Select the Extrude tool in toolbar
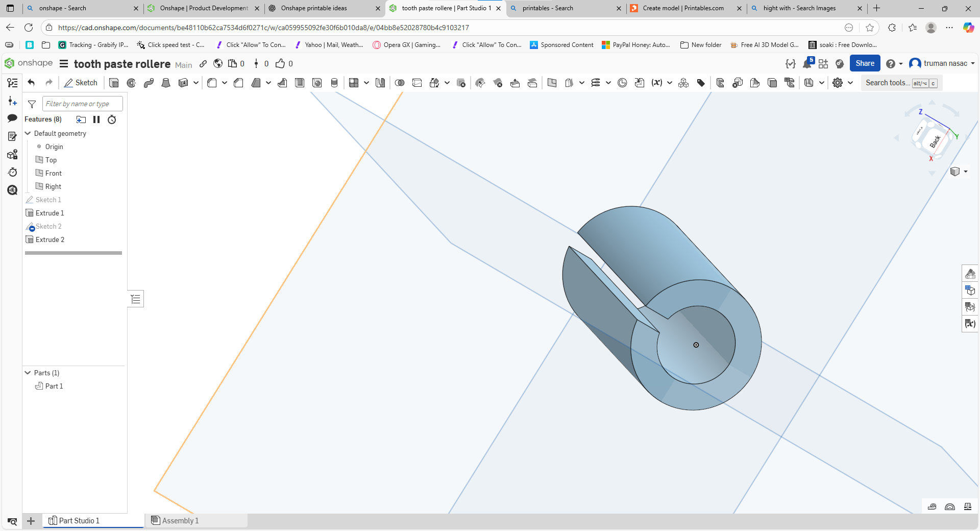This screenshot has width=980, height=531. click(114, 83)
